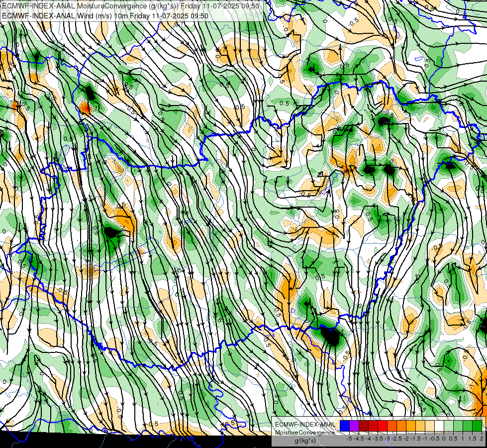This screenshot has width=487, height=448.
Task: Select the palest green swatch between 0 and 0.5
Action: click(449, 426)
